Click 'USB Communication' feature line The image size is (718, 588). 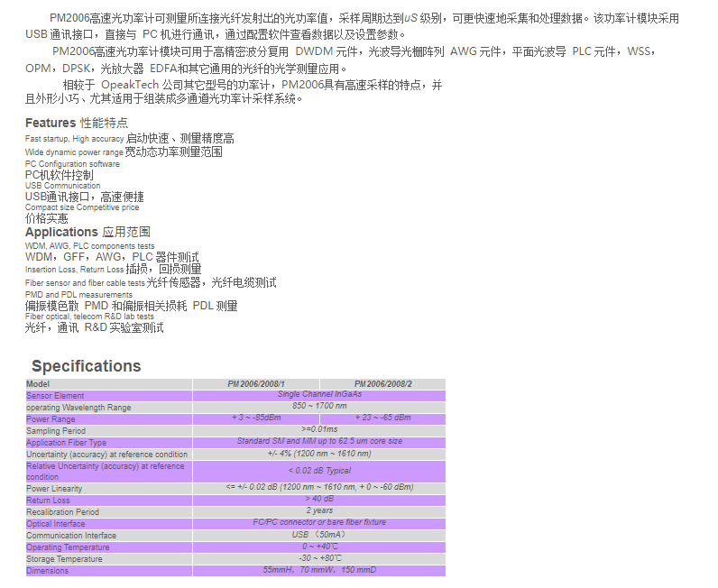pos(63,186)
